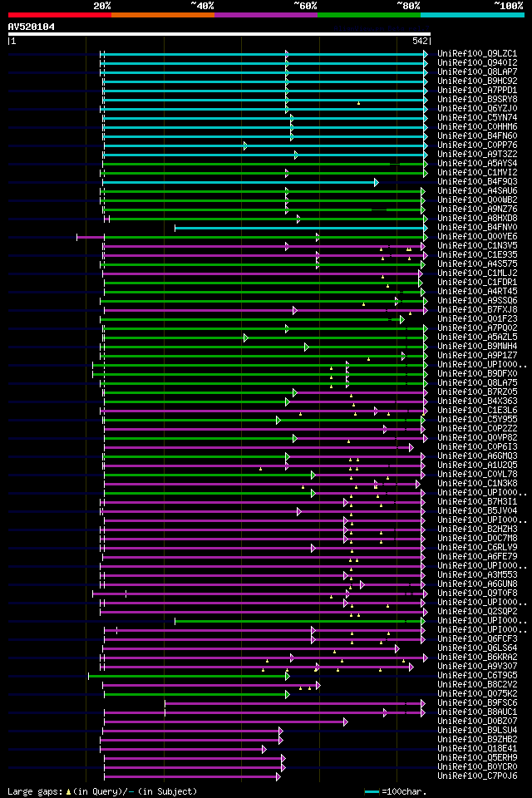The width and height of the screenshot is (532, 798).
Task: Click the cyan 100char scale bar in legend
Action: [x=372, y=792]
